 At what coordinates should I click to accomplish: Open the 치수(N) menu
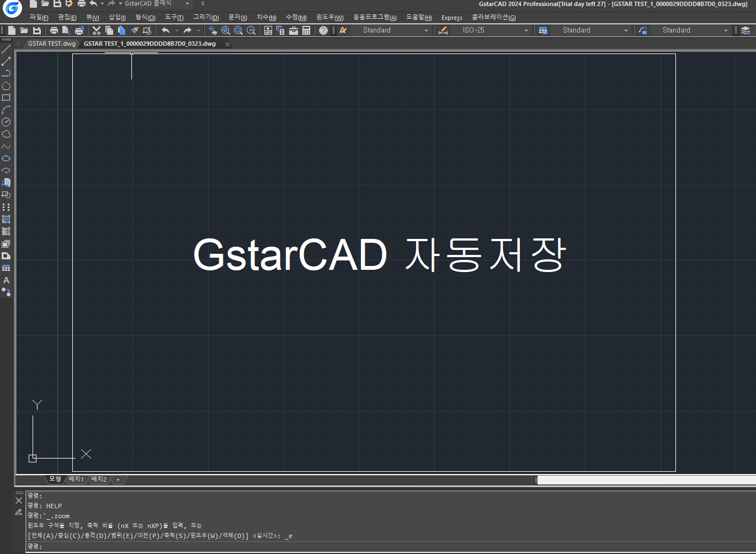[266, 18]
